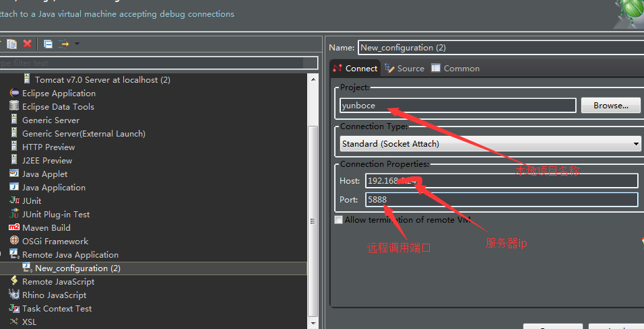This screenshot has width=644, height=329.
Task: Click the Eclipse Application icon
Action: pyautogui.click(x=14, y=93)
